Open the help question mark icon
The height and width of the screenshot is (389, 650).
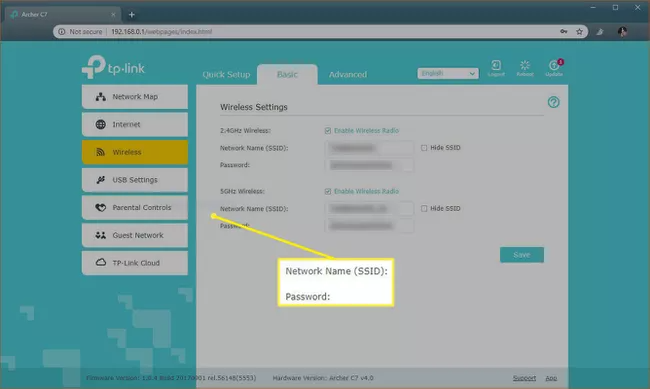[x=553, y=102]
